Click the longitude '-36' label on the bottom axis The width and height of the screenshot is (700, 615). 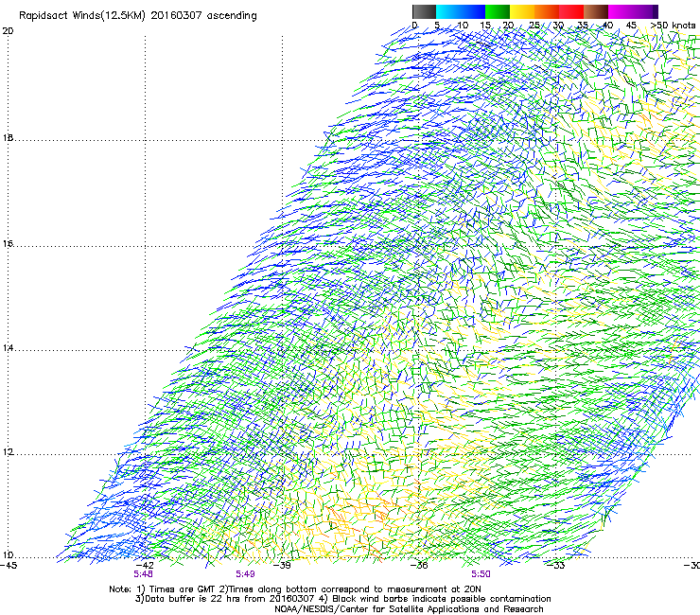(419, 566)
